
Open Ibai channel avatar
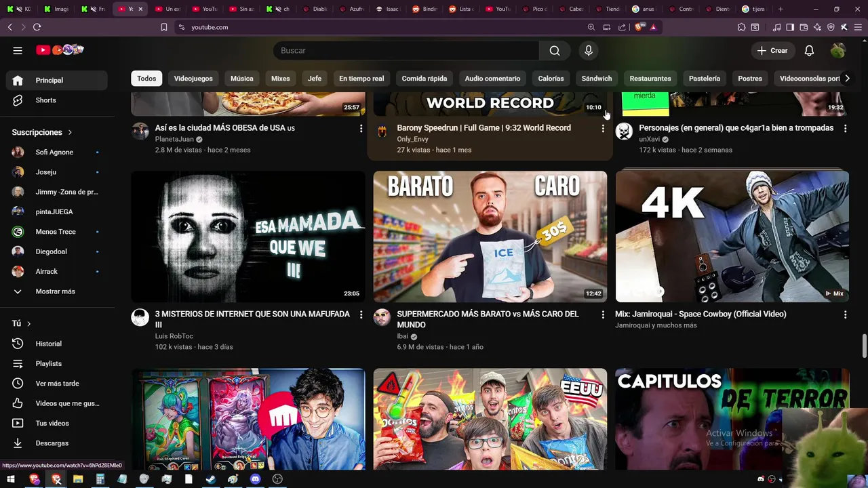[382, 317]
